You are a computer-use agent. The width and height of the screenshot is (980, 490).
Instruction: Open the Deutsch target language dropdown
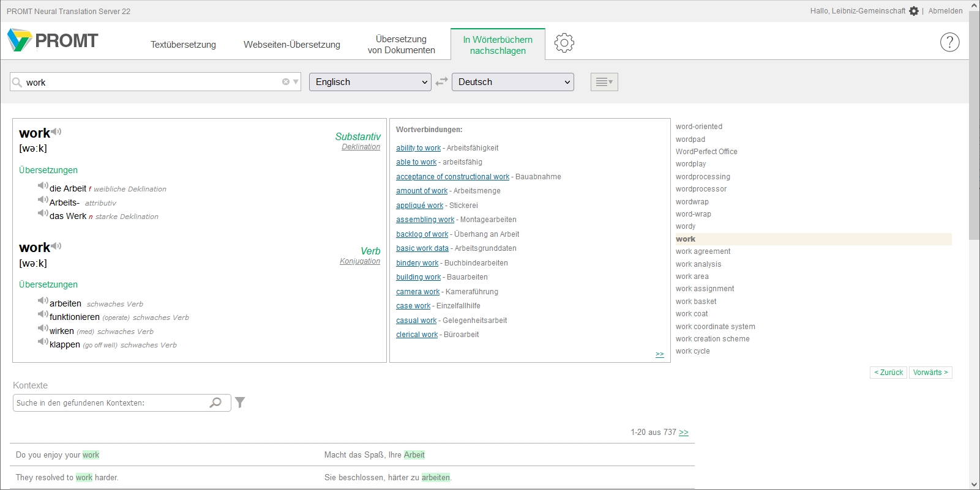[512, 82]
